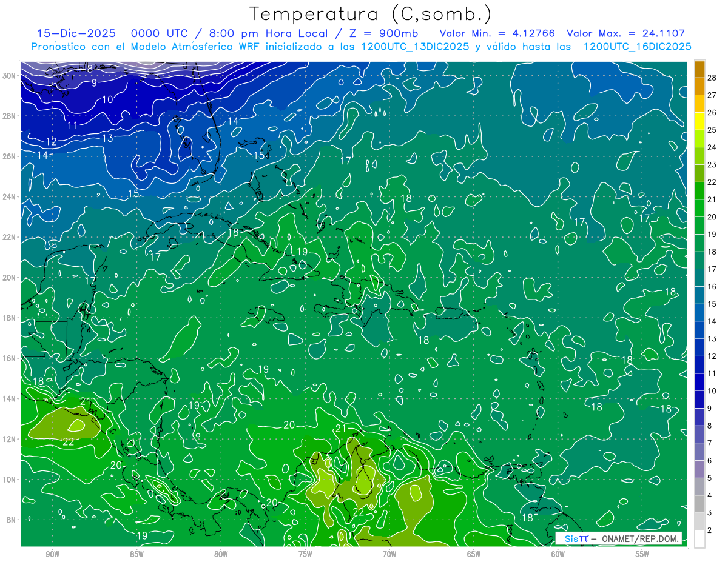Viewport: 728px width, 562px height.
Task: Click the "24N" latitude axis label
Action: coord(10,196)
